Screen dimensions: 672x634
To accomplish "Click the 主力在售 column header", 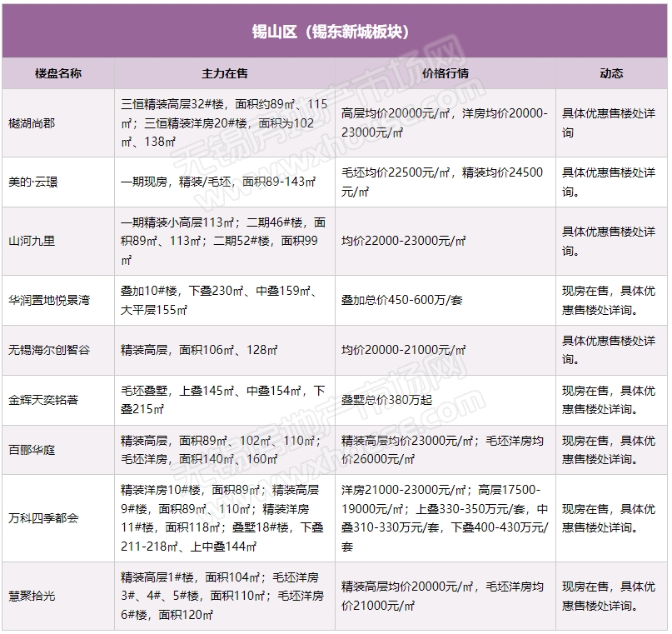I will pos(225,73).
